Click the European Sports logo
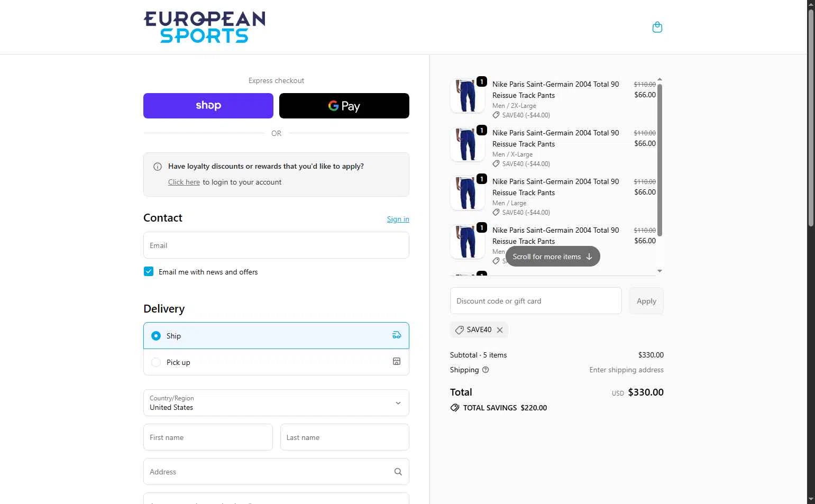This screenshot has width=815, height=504. click(204, 27)
